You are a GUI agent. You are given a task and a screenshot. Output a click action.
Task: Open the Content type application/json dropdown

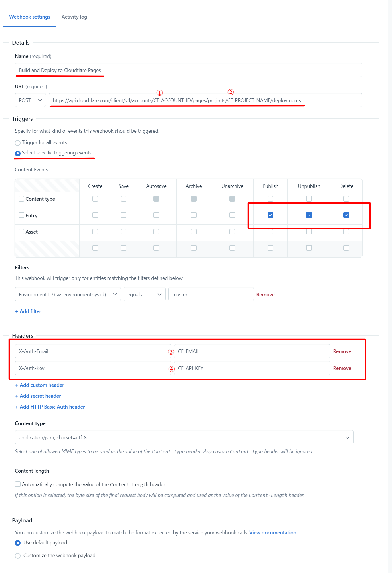click(184, 437)
